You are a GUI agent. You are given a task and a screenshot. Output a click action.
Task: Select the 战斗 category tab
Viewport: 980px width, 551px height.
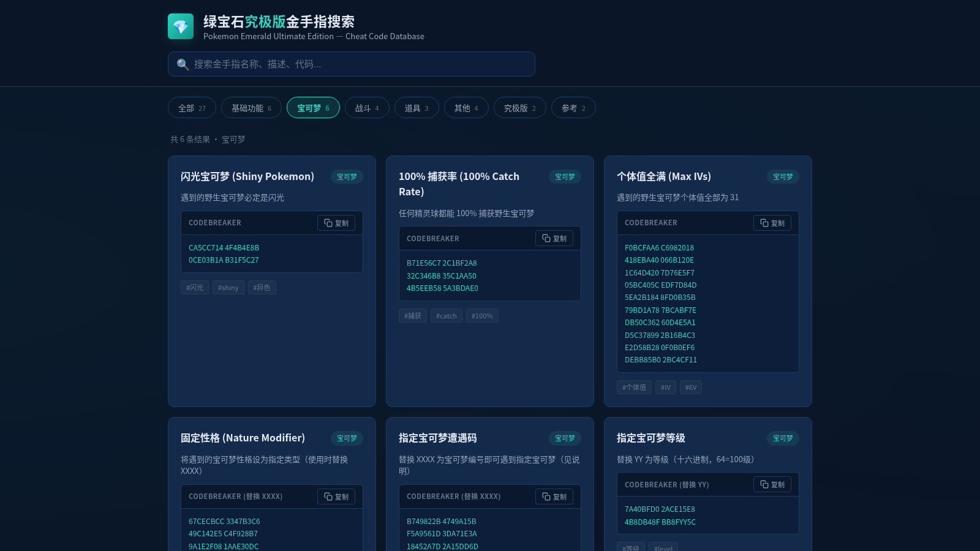coord(367,108)
